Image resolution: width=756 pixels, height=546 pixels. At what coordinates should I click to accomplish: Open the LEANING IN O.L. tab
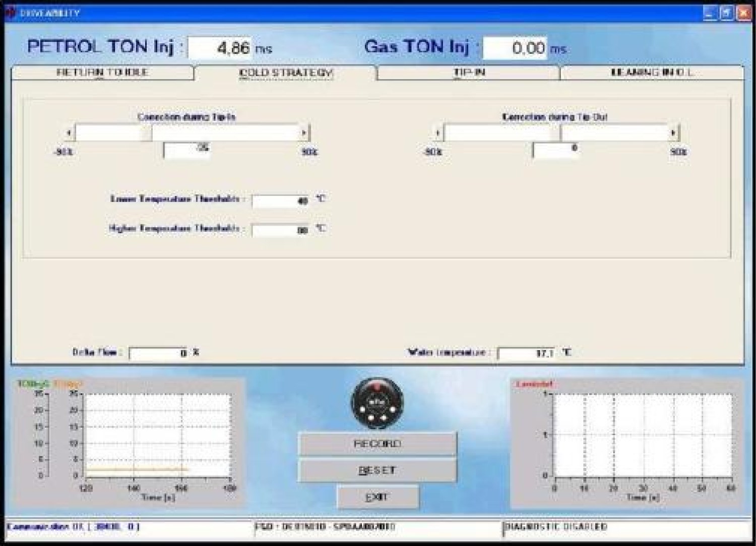[652, 73]
